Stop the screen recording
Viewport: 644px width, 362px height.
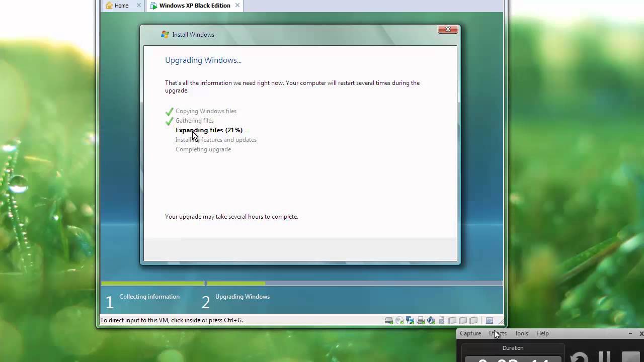coord(631,357)
